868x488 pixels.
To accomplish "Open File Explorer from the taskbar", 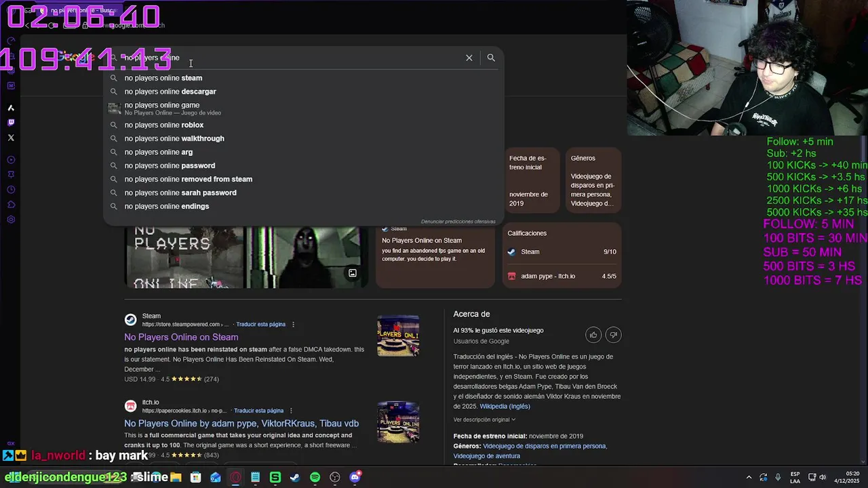I will [176, 477].
